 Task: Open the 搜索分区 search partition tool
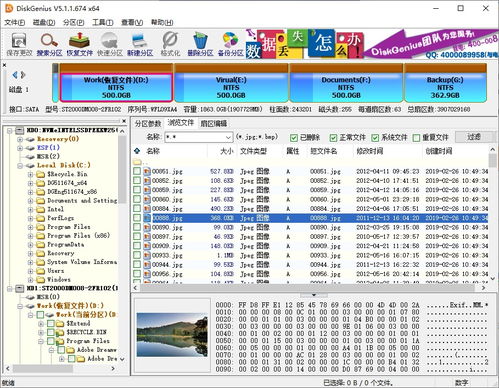[x=49, y=44]
